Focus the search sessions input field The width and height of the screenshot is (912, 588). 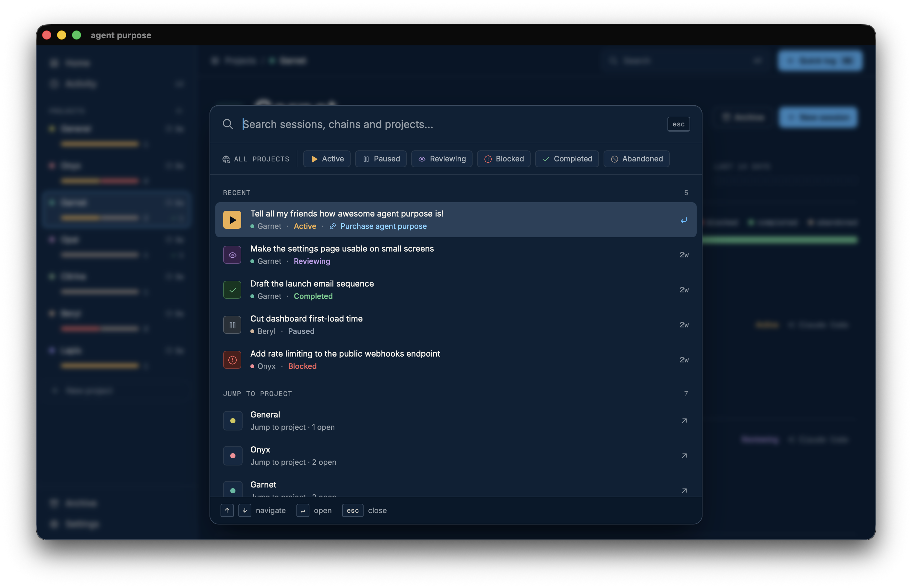coord(451,124)
